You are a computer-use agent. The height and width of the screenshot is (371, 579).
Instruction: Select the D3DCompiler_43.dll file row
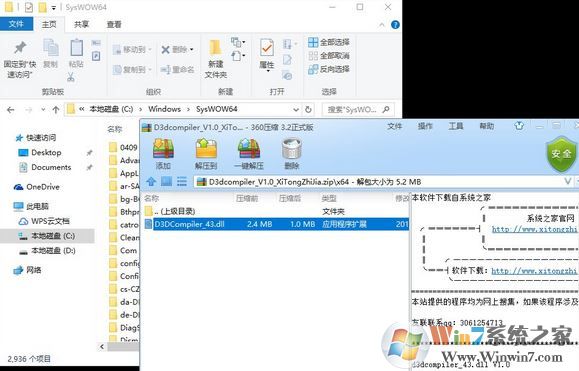275,224
